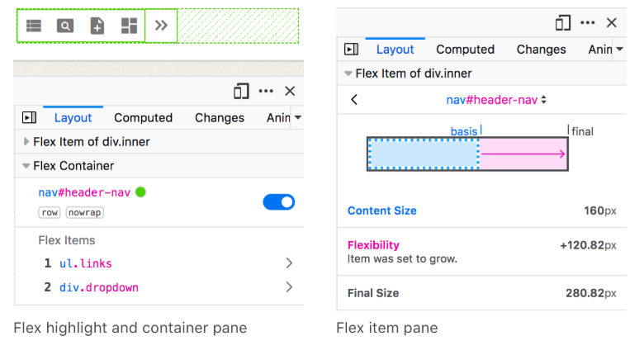
Task: Collapse the Flex Container section
Action: [27, 166]
